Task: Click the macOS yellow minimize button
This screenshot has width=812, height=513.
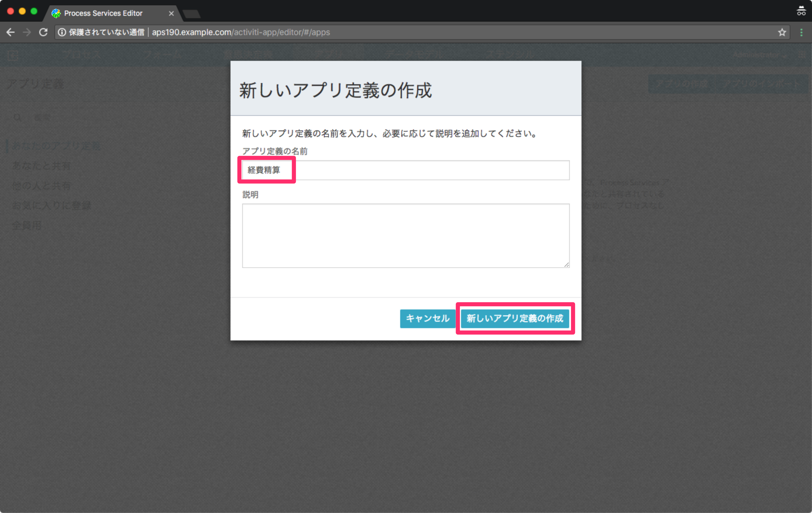Action: click(22, 11)
